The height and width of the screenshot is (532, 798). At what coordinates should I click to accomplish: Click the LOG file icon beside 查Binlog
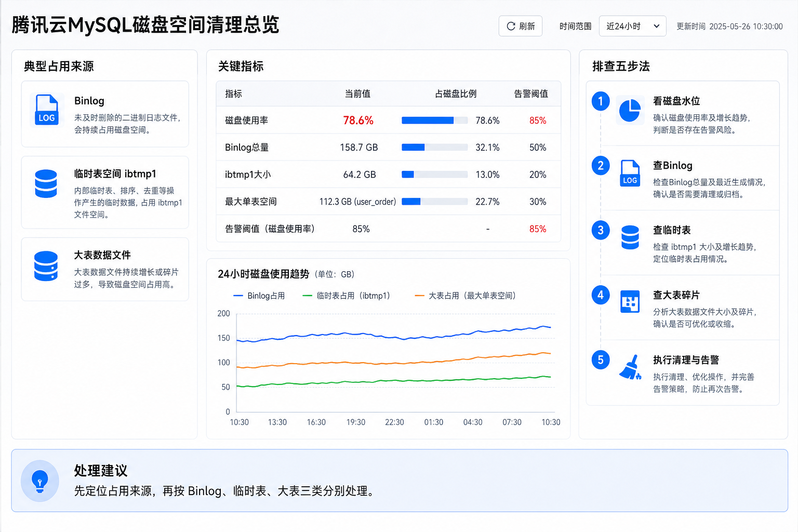[x=630, y=173]
